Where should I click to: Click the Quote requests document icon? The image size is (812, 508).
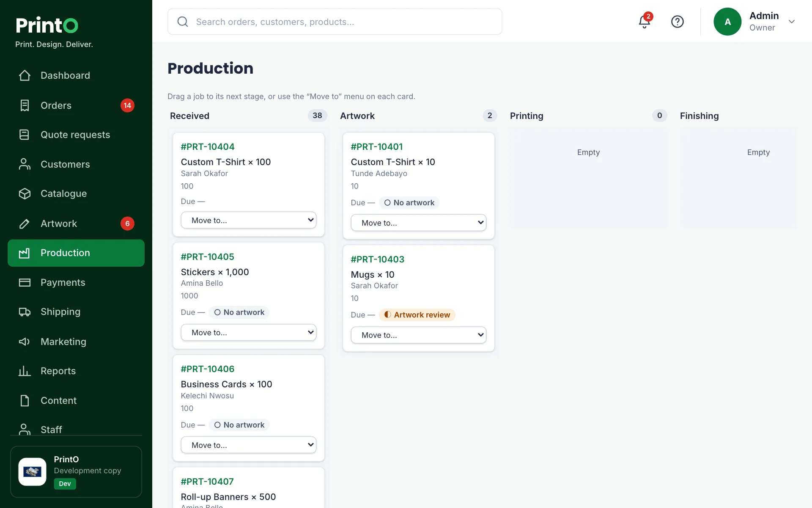coord(25,135)
